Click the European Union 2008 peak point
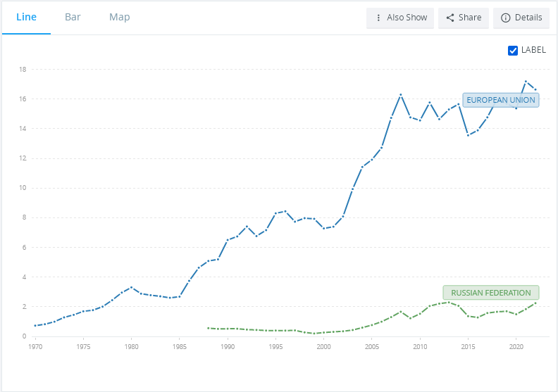This screenshot has width=558, height=392. pyautogui.click(x=401, y=94)
